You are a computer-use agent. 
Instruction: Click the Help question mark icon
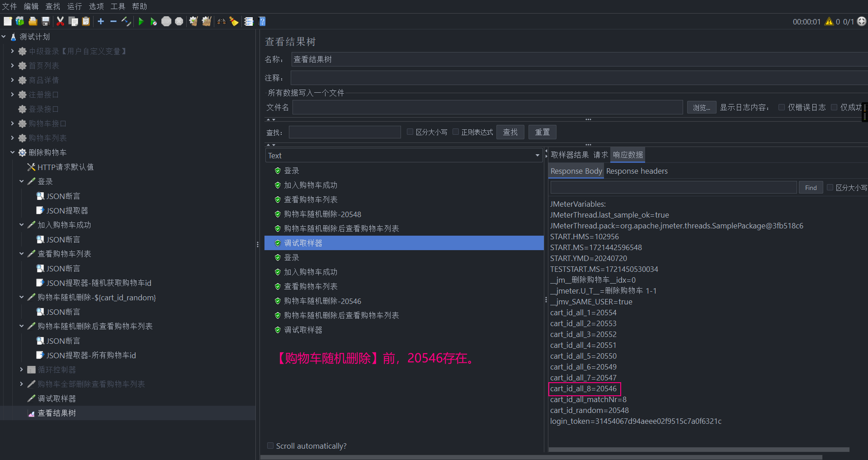click(x=262, y=21)
